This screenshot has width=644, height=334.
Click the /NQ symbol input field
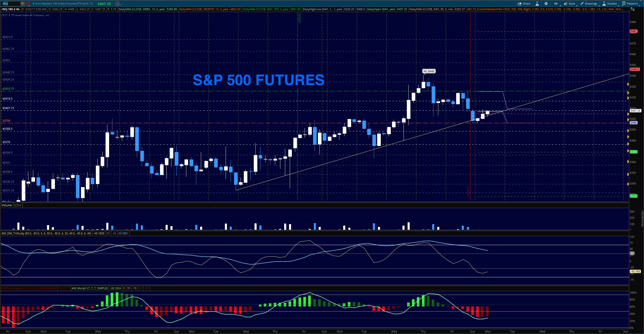(11, 4)
